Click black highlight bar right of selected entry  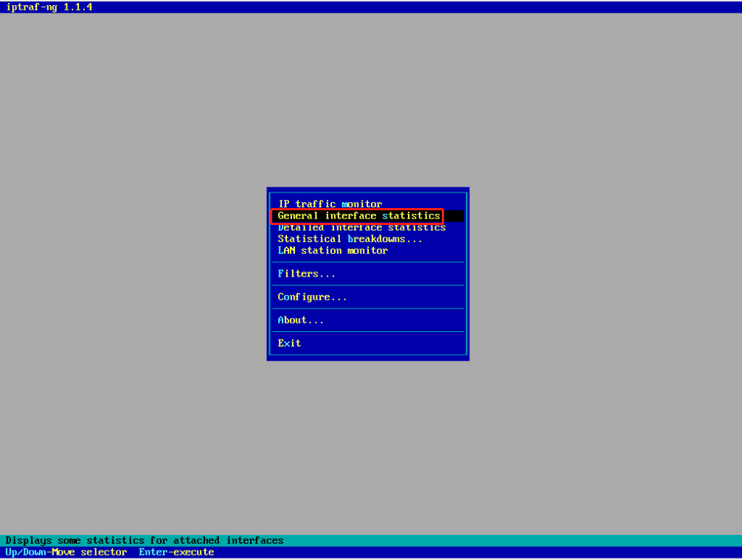(454, 216)
